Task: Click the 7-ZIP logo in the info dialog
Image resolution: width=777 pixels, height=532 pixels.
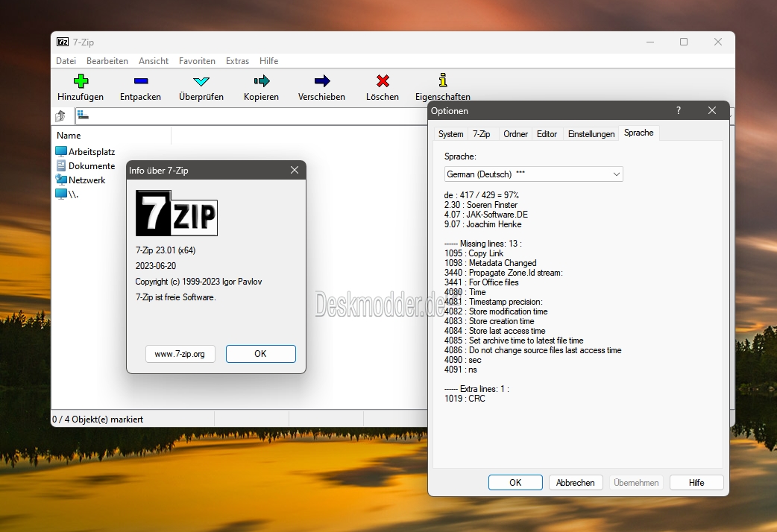Action: coord(177,213)
